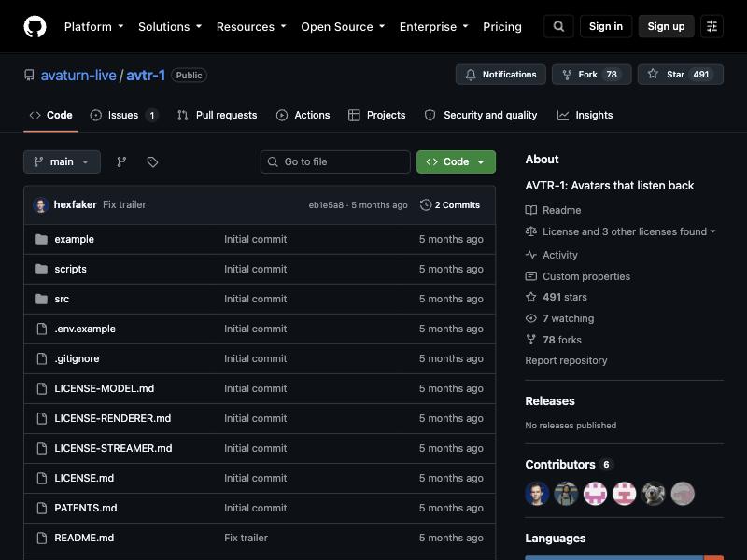747x560 pixels.
Task: Expand the Enterprise menu
Action: pyautogui.click(x=433, y=27)
